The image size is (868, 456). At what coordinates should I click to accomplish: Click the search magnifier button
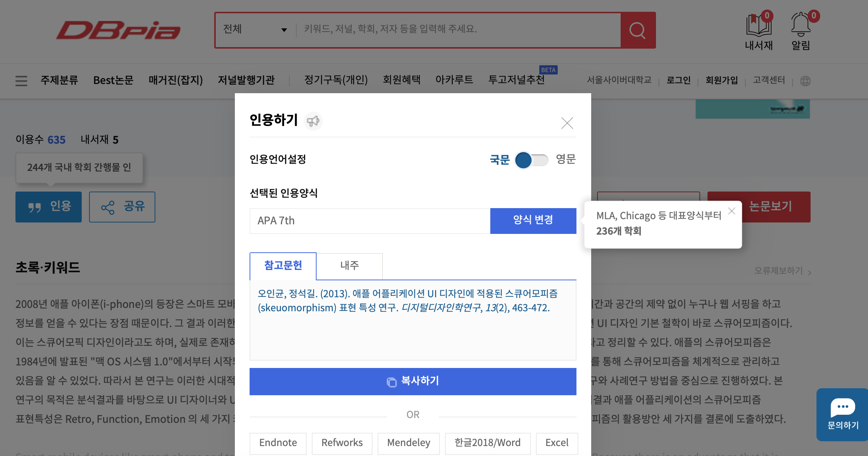point(638,30)
